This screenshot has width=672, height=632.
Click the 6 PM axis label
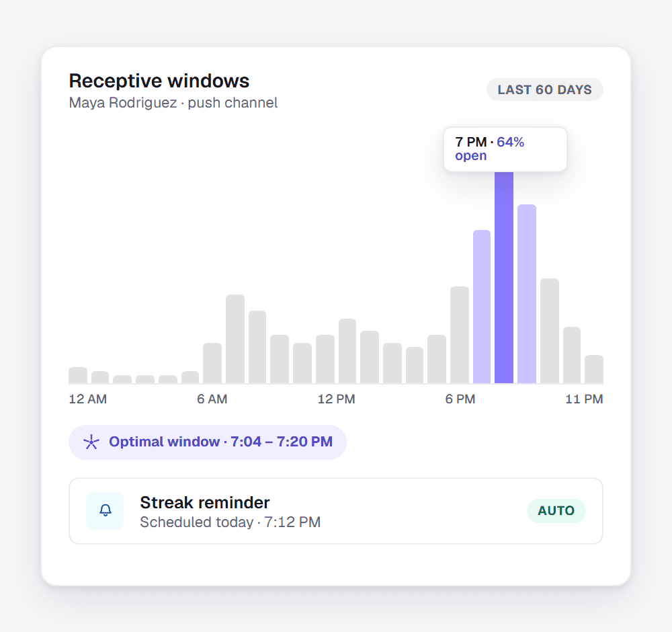(460, 399)
